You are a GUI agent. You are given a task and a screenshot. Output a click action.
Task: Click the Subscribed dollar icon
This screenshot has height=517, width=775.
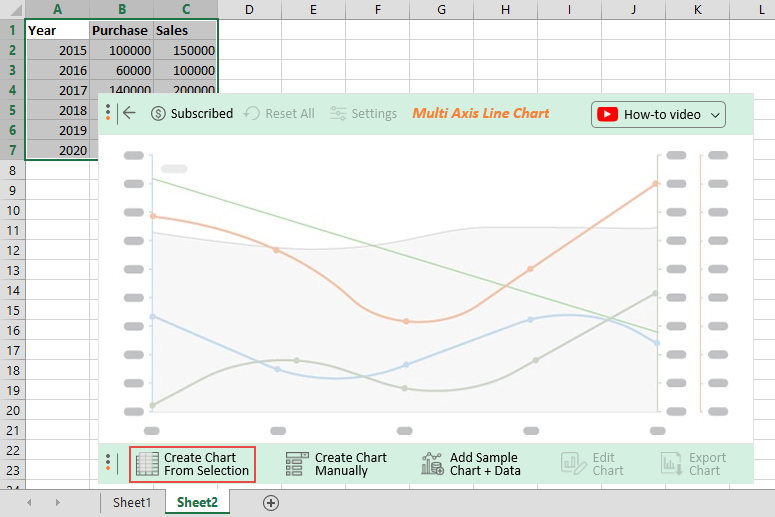(158, 114)
